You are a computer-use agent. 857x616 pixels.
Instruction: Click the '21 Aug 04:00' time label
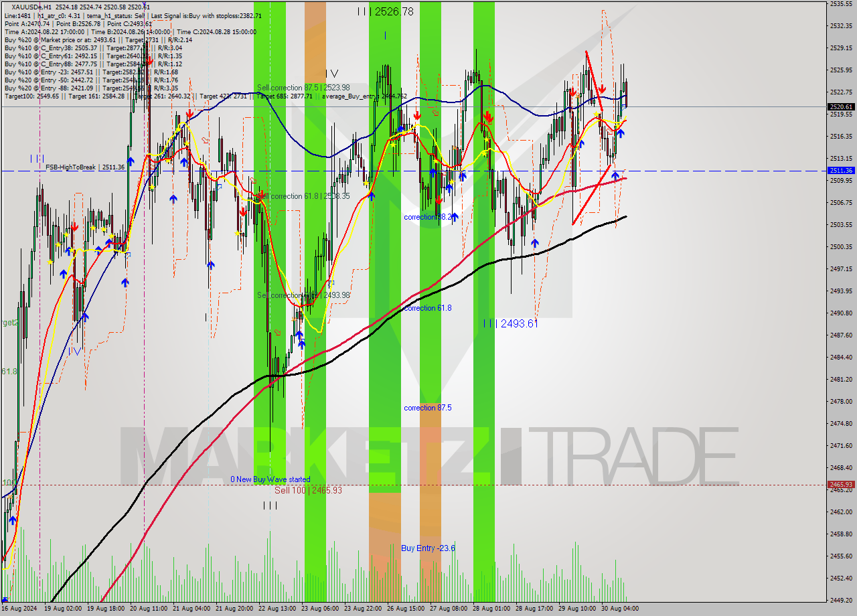coord(191,609)
